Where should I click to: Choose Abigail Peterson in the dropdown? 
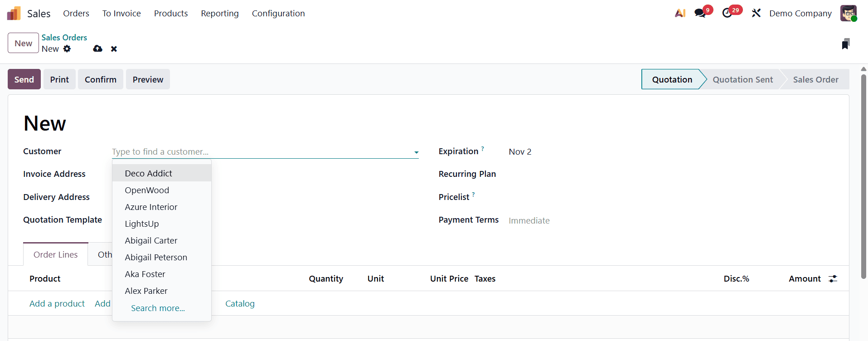click(x=156, y=258)
